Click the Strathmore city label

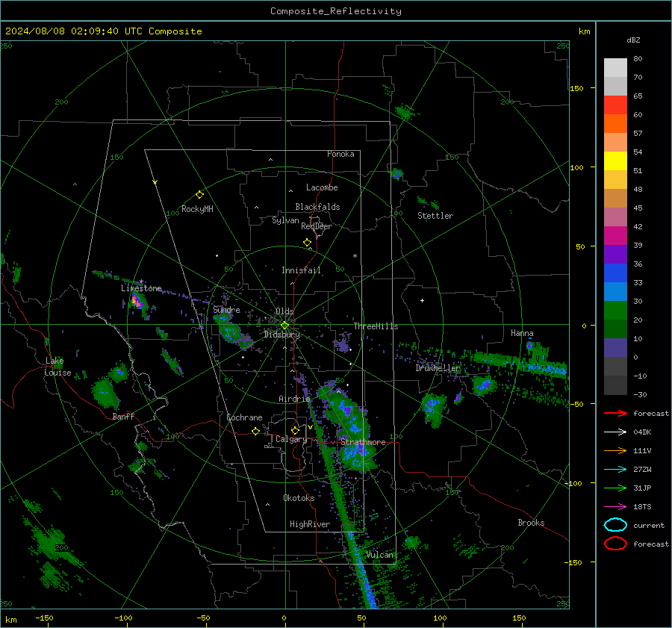point(363,442)
